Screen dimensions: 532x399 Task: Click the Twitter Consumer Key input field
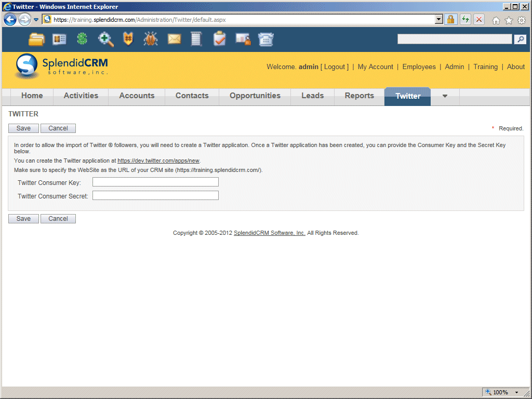155,182
